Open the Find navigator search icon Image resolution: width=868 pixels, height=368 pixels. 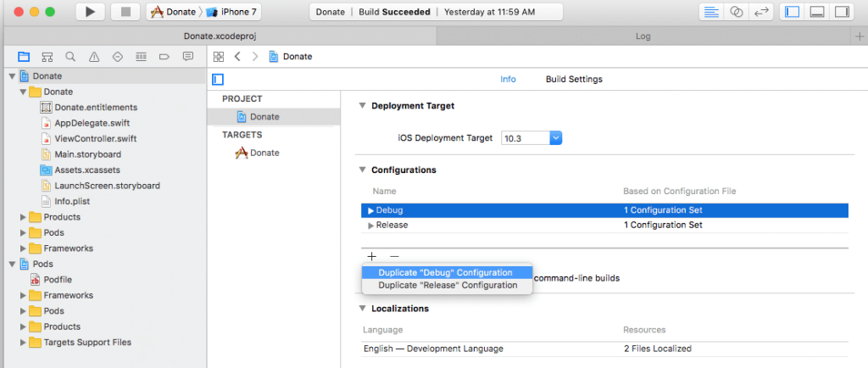coord(70,57)
